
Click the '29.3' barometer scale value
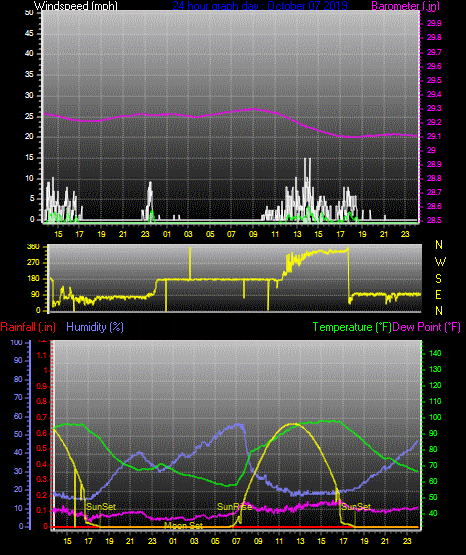(x=434, y=108)
